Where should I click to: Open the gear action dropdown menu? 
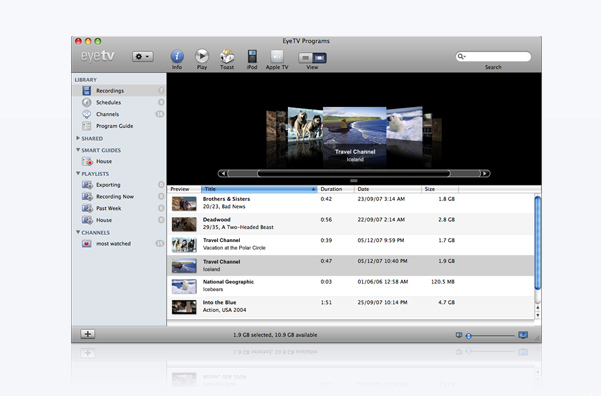point(143,57)
